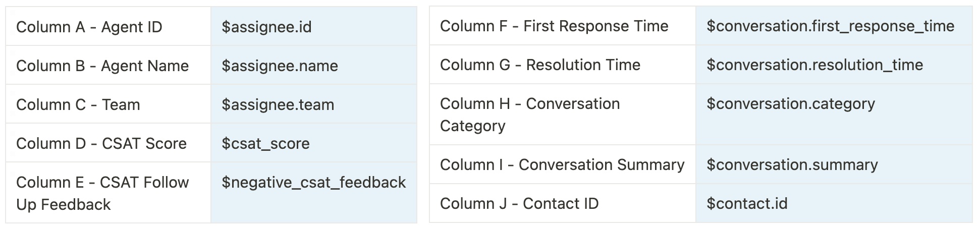Click the "Column A - Agent ID" cell
Screen dimensions: 980x227
pos(89,27)
